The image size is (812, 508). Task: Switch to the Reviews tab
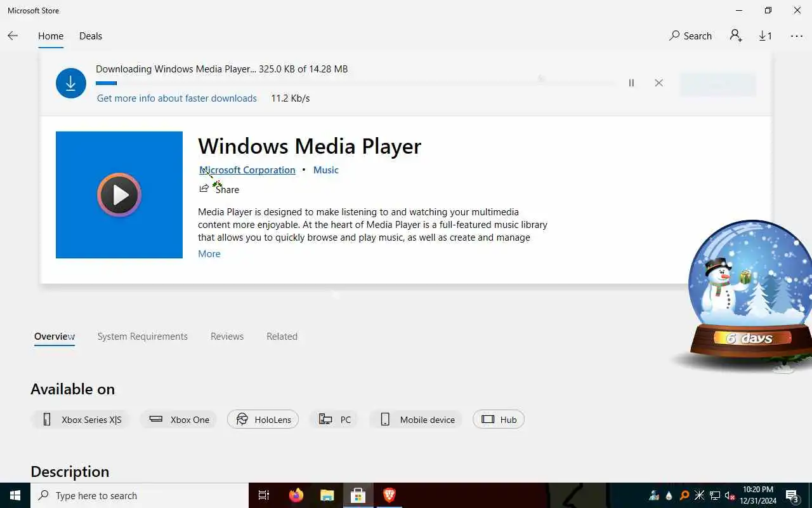227,337
